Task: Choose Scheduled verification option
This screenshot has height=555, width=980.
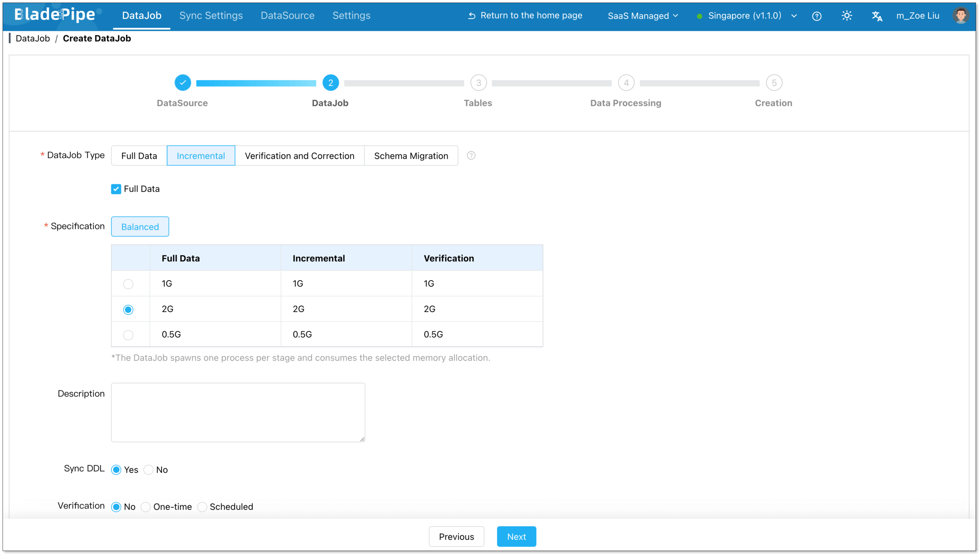Action: click(x=202, y=506)
